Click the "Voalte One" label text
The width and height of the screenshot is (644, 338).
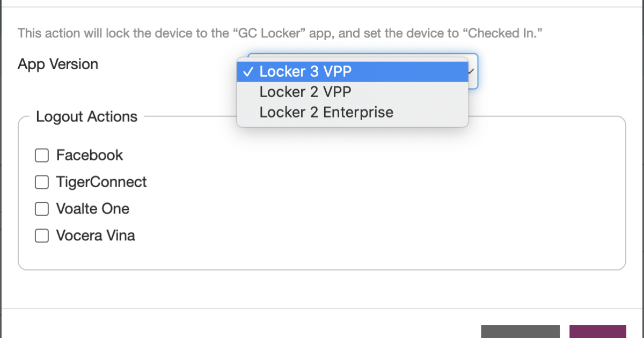click(x=92, y=209)
